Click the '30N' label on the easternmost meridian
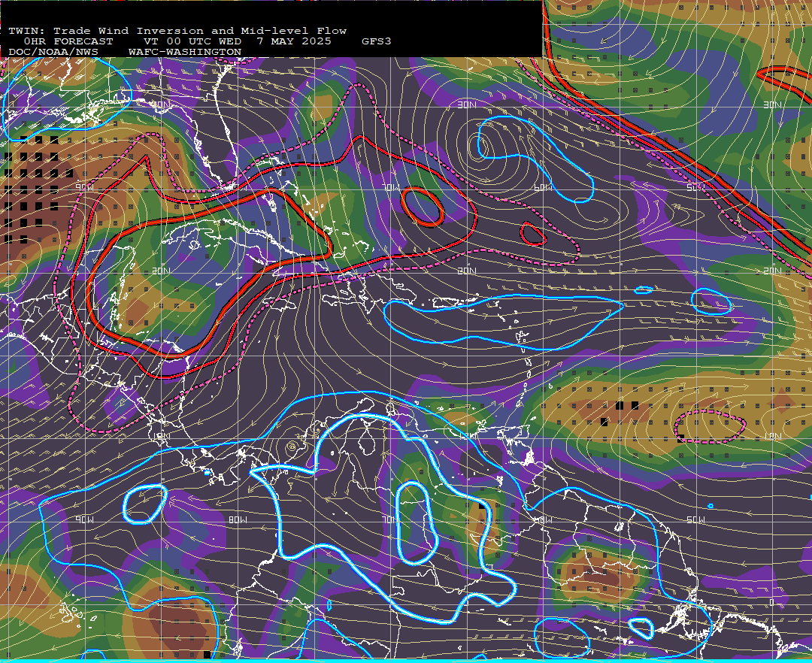This screenshot has width=812, height=663. (x=772, y=105)
